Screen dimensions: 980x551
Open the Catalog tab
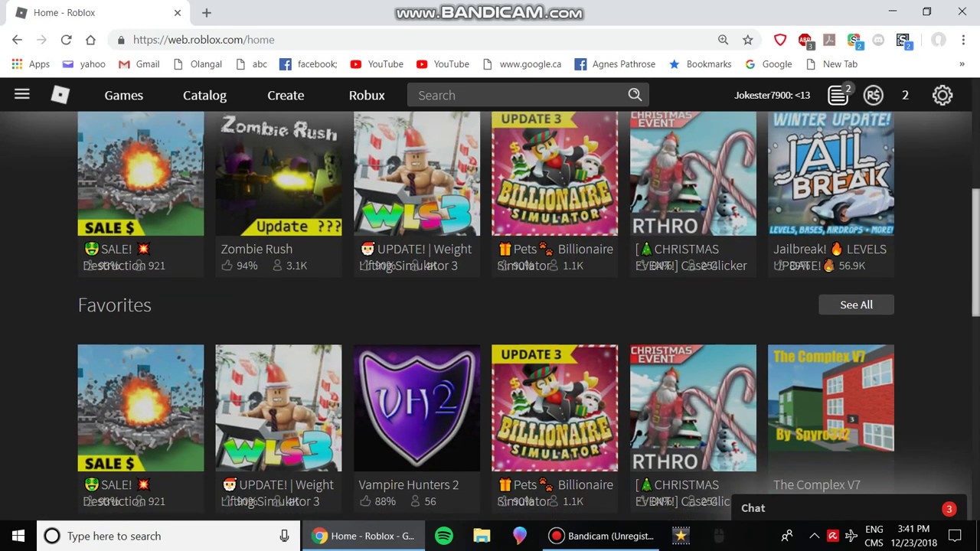tap(204, 95)
